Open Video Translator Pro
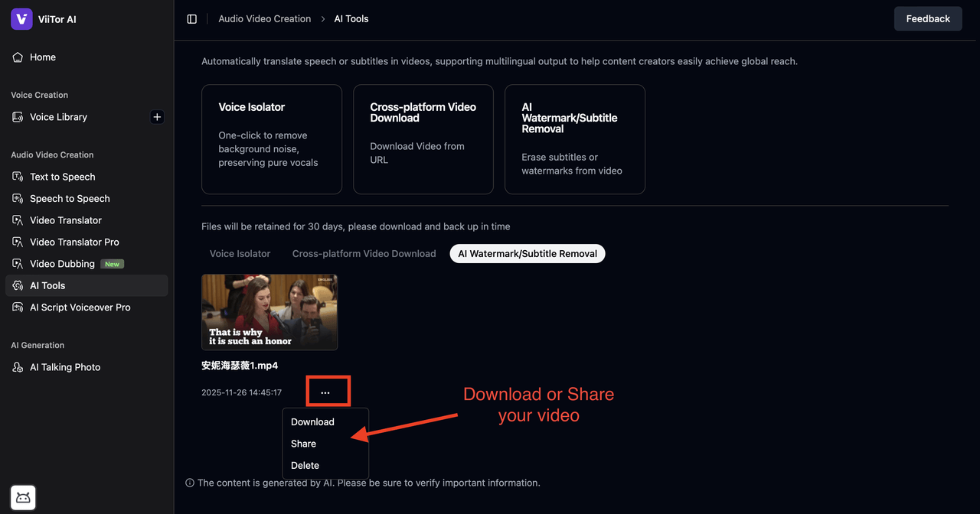The width and height of the screenshot is (980, 514). tap(74, 242)
